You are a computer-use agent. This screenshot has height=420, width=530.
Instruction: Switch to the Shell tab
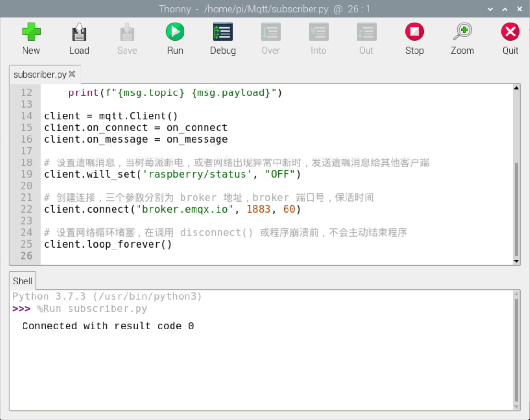[23, 281]
